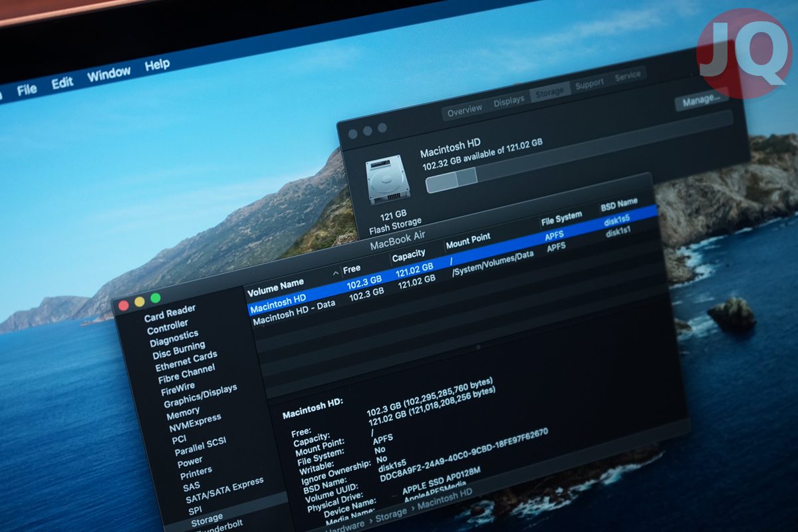Open the Window menu in menu bar
798x532 pixels.
109,74
